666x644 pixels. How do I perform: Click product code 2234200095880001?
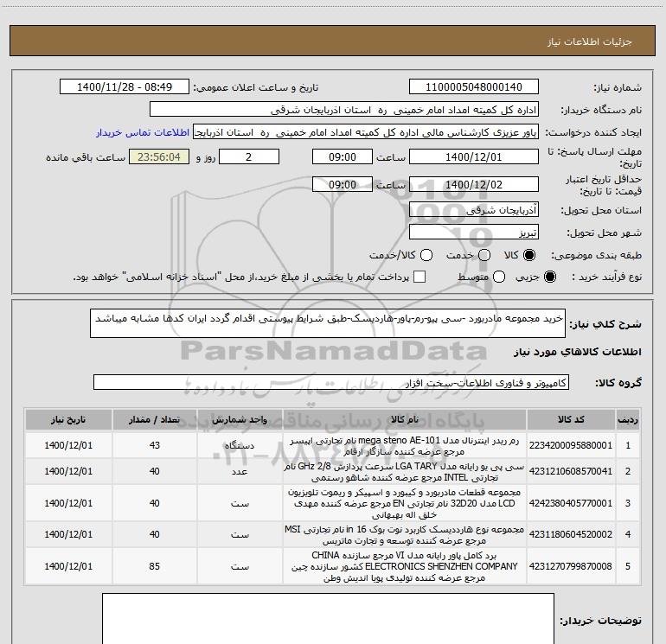coord(571,445)
